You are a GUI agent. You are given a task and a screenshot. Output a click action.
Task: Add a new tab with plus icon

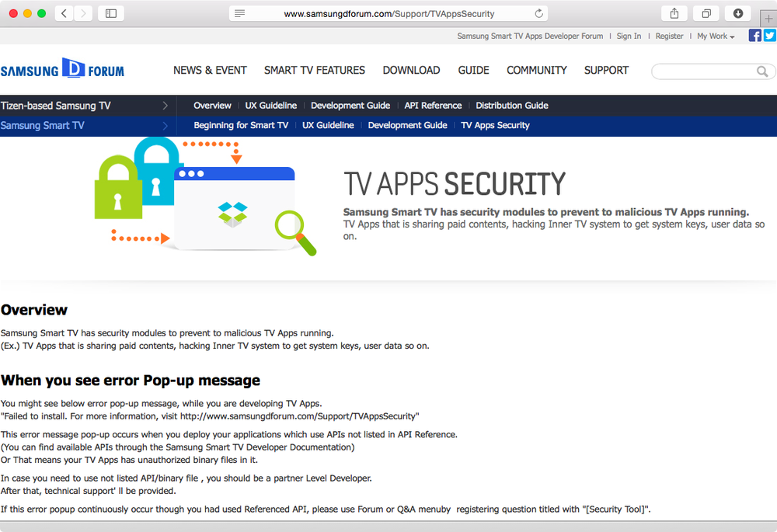pos(768,19)
